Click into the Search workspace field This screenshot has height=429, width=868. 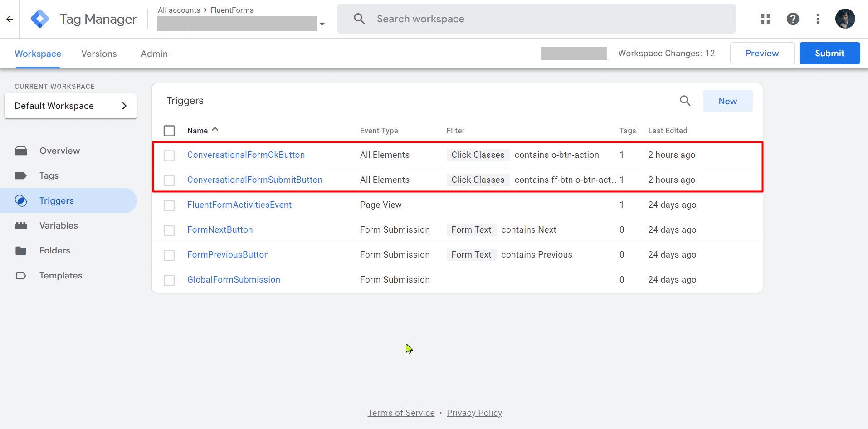536,19
